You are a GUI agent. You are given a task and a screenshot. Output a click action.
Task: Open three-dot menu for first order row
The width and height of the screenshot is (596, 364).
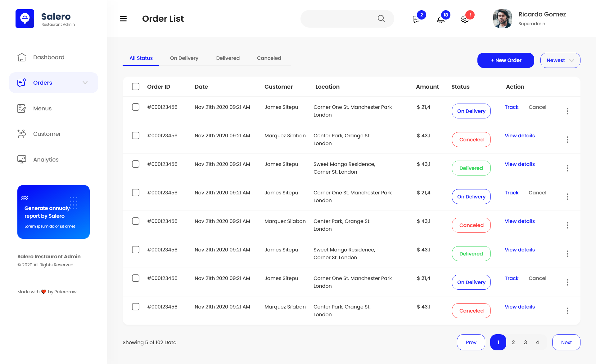tap(567, 111)
